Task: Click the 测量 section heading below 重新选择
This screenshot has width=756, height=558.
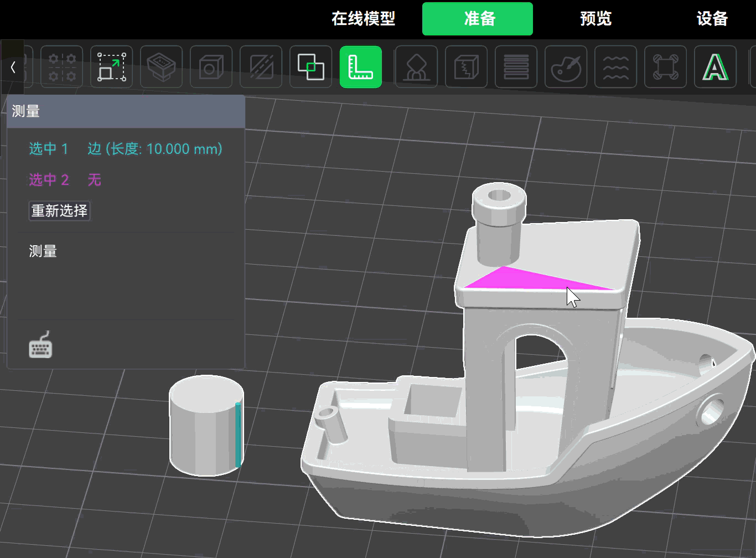Action: 43,251
